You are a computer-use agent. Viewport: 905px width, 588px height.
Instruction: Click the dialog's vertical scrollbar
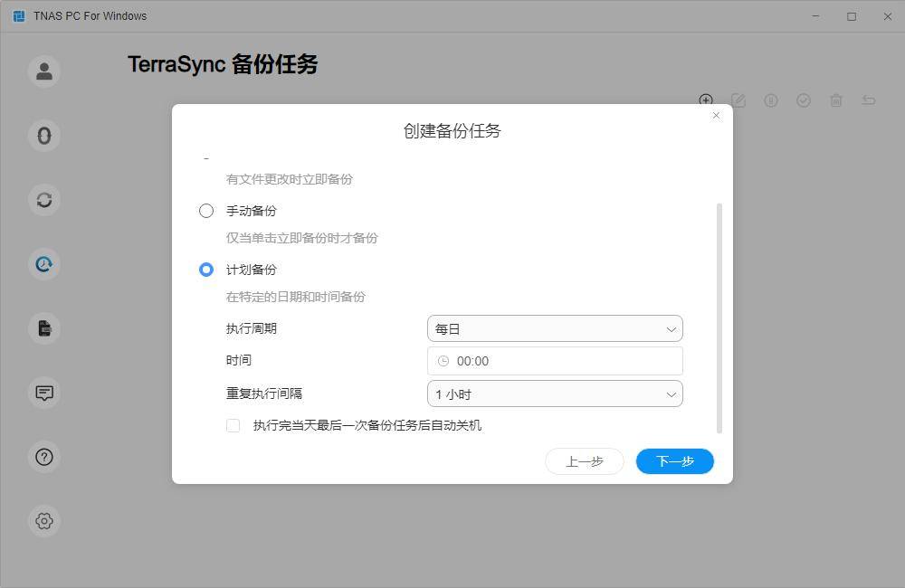pyautogui.click(x=719, y=317)
